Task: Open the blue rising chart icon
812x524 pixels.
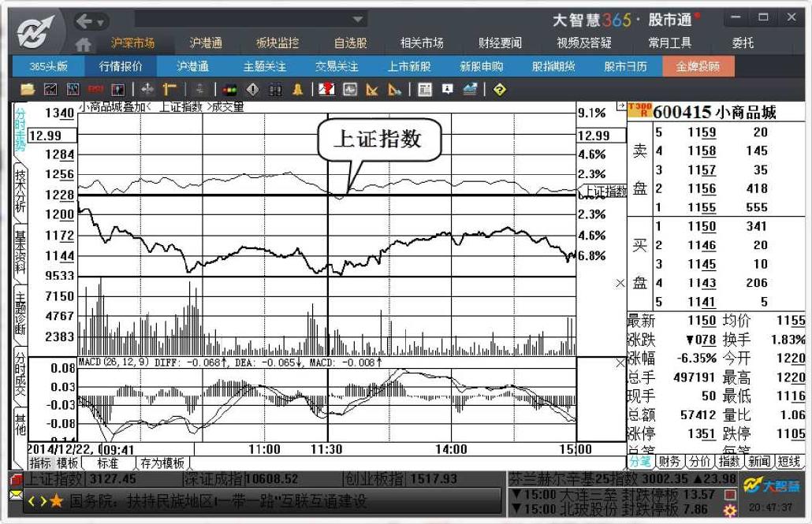Action: coord(470,90)
